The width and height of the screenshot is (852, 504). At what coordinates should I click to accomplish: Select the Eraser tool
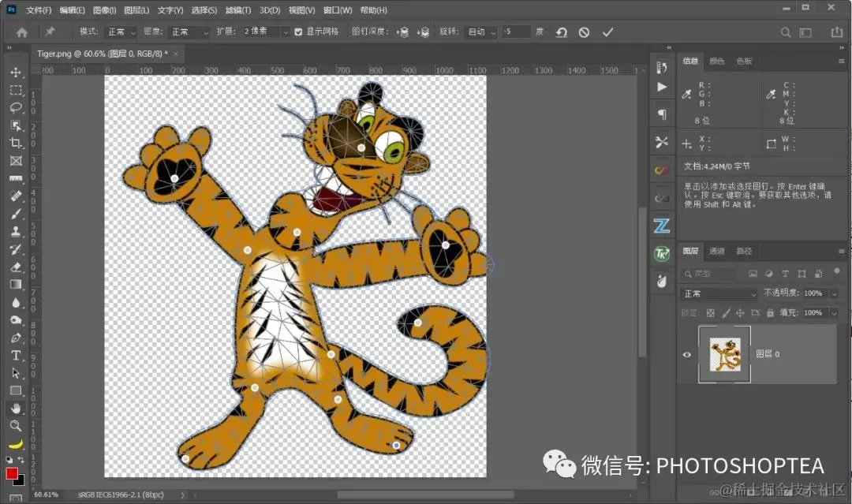[16, 267]
